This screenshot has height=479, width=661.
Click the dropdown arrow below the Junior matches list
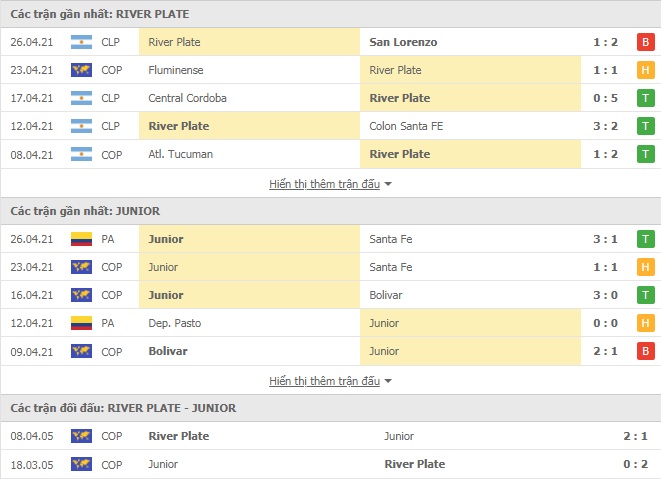(x=388, y=381)
